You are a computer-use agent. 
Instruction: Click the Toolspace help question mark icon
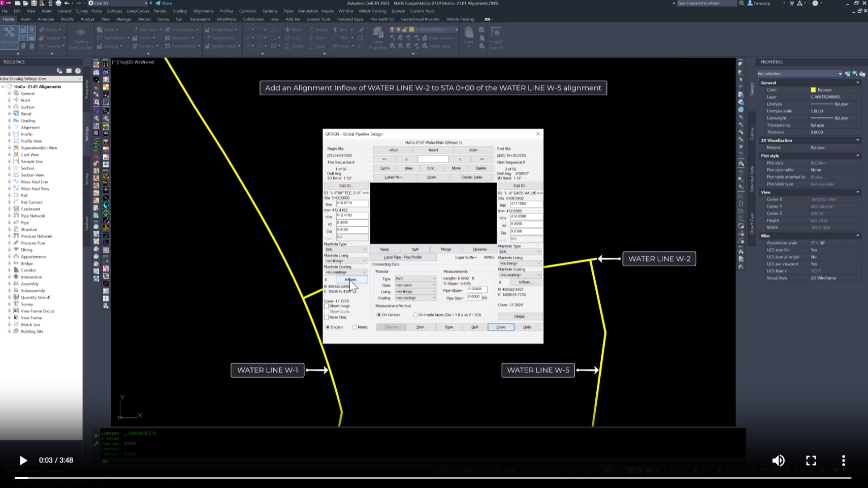(x=78, y=71)
